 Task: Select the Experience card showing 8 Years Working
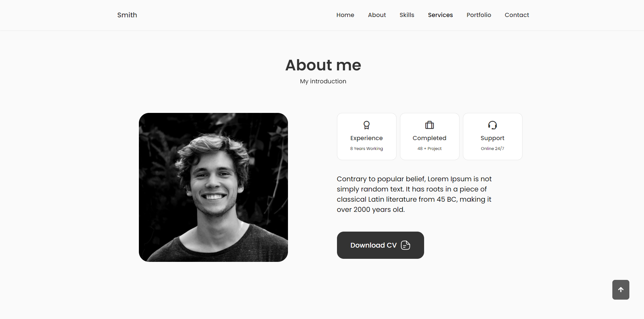click(367, 136)
